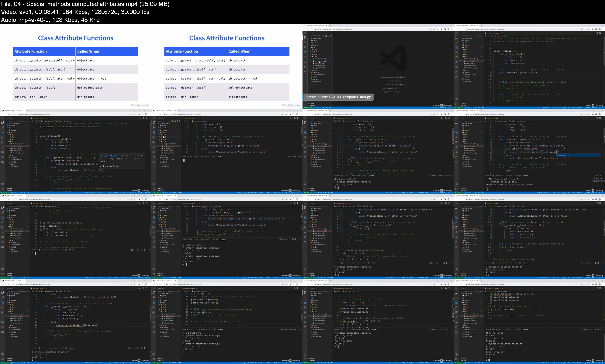Welcome-screen frame: click 'Show All Commands' hint
Viewport: 605px width, 364px height.
pos(387,77)
